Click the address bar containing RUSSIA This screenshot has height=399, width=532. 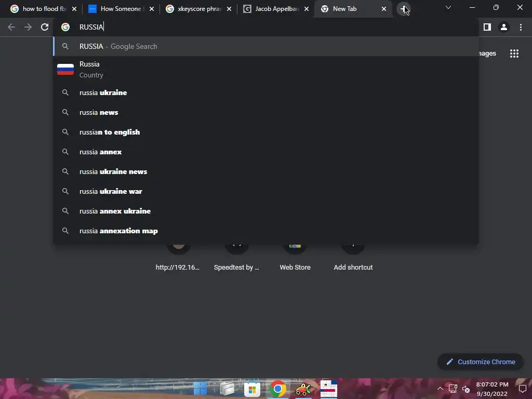267,27
